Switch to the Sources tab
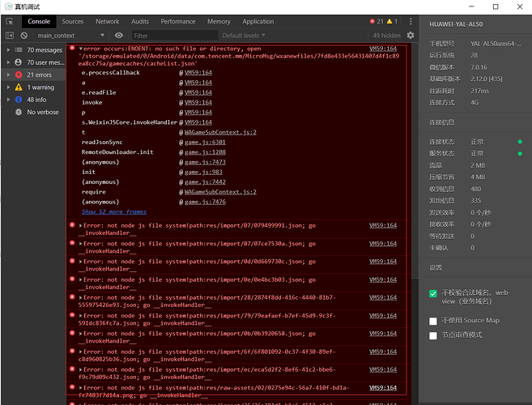532x405 pixels. click(x=73, y=21)
